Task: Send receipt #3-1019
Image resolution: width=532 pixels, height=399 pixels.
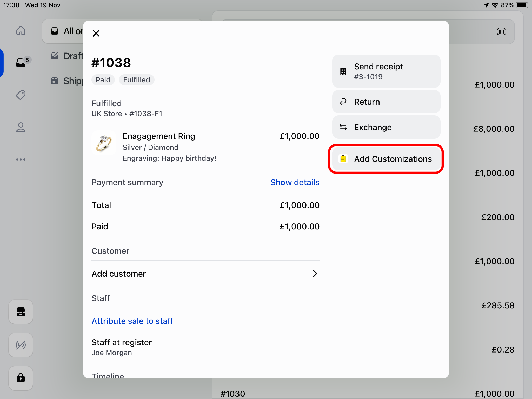Action: point(386,71)
